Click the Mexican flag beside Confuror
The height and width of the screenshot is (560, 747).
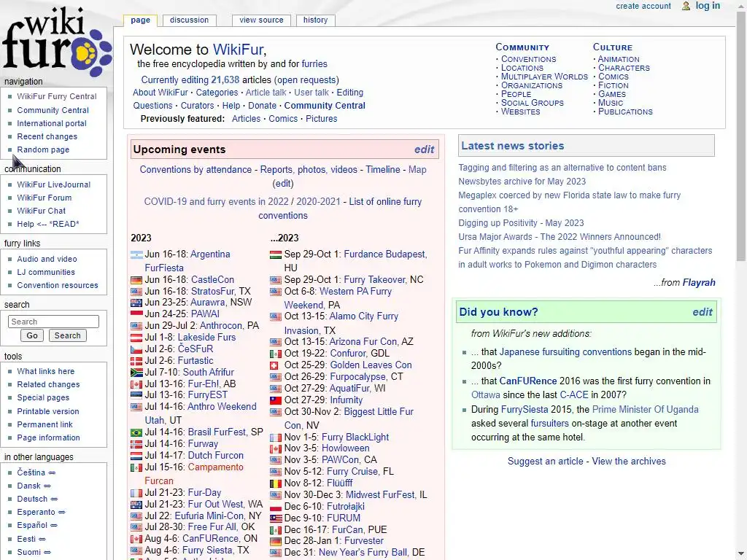[x=276, y=354]
